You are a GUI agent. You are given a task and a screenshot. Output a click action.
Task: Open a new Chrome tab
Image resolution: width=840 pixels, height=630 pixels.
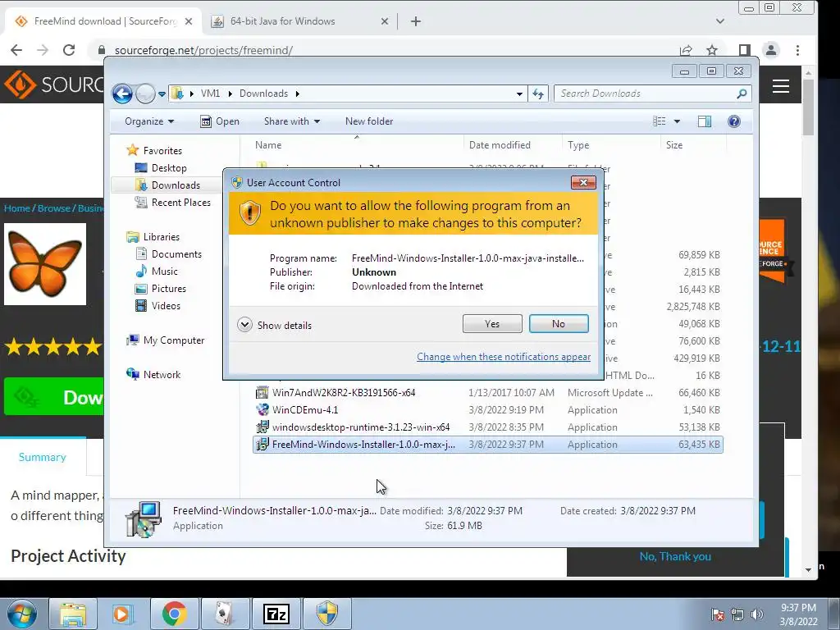(416, 21)
